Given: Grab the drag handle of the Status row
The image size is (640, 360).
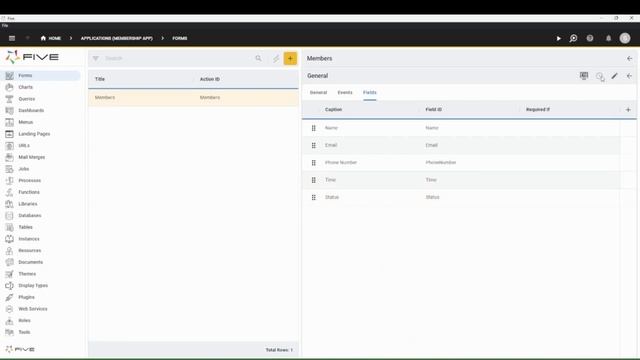Looking at the screenshot, I should [313, 198].
